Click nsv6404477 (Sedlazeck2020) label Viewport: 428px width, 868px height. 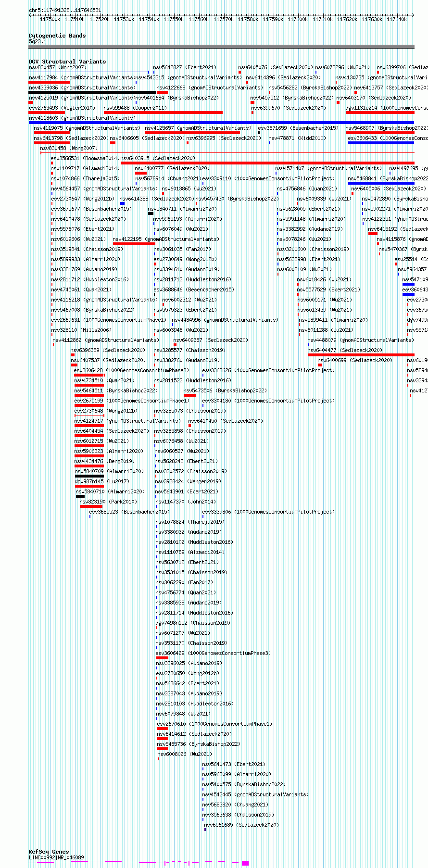[x=345, y=350]
